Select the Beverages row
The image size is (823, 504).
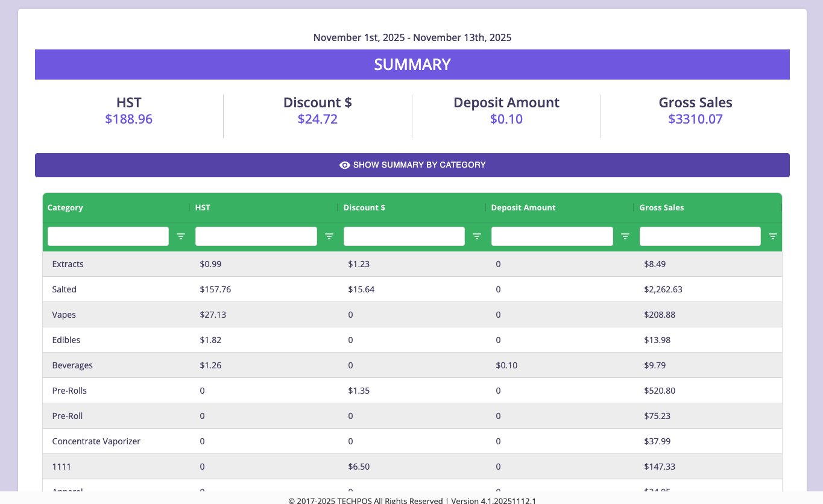[72, 365]
